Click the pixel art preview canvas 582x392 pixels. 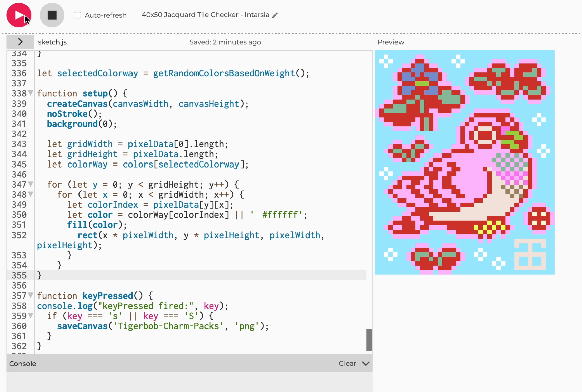[465, 162]
